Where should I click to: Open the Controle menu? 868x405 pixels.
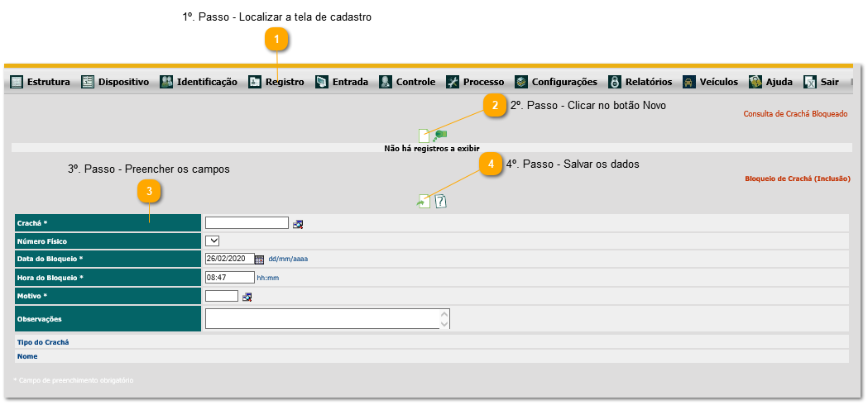pyautogui.click(x=415, y=82)
